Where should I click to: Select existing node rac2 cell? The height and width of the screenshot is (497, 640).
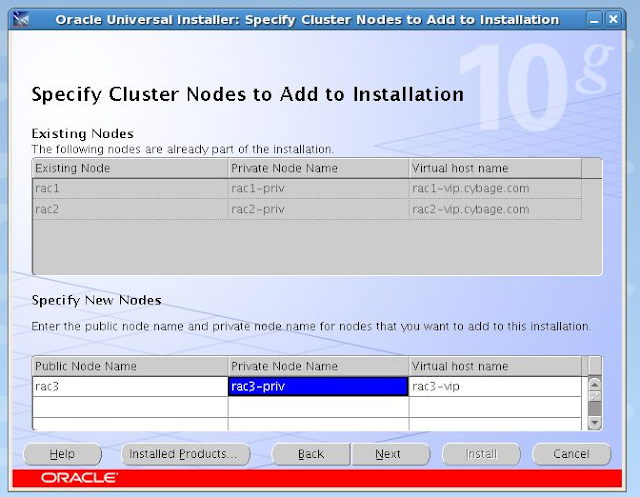[130, 209]
